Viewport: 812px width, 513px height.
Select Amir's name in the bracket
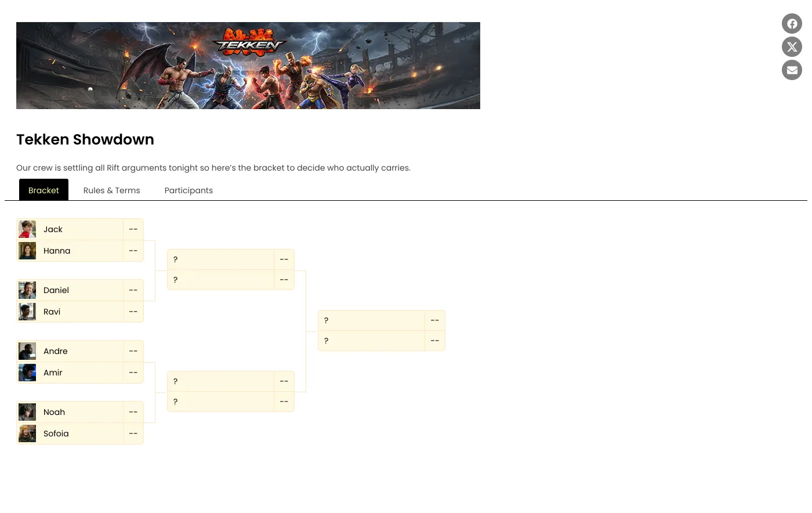click(53, 373)
